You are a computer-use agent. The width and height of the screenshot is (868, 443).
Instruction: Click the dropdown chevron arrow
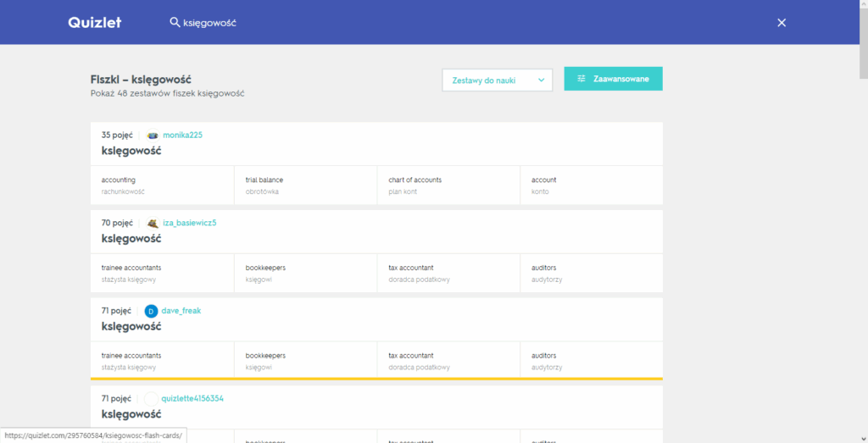pos(541,80)
